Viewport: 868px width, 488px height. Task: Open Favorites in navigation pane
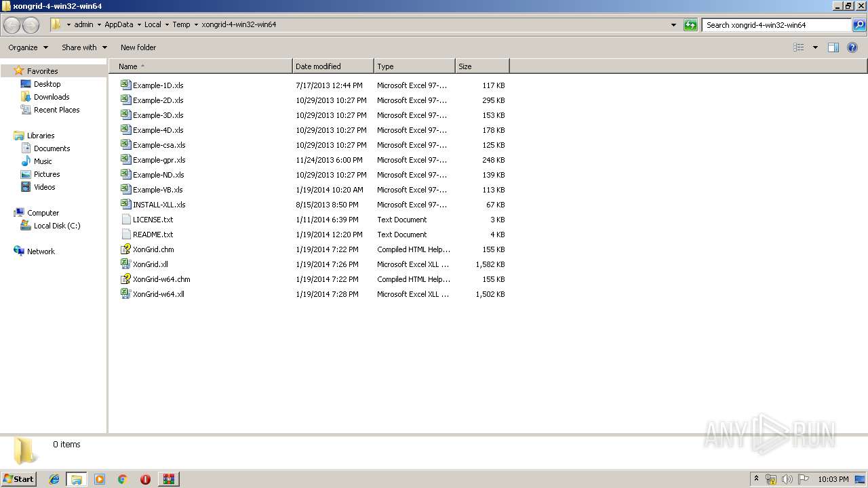[x=42, y=71]
